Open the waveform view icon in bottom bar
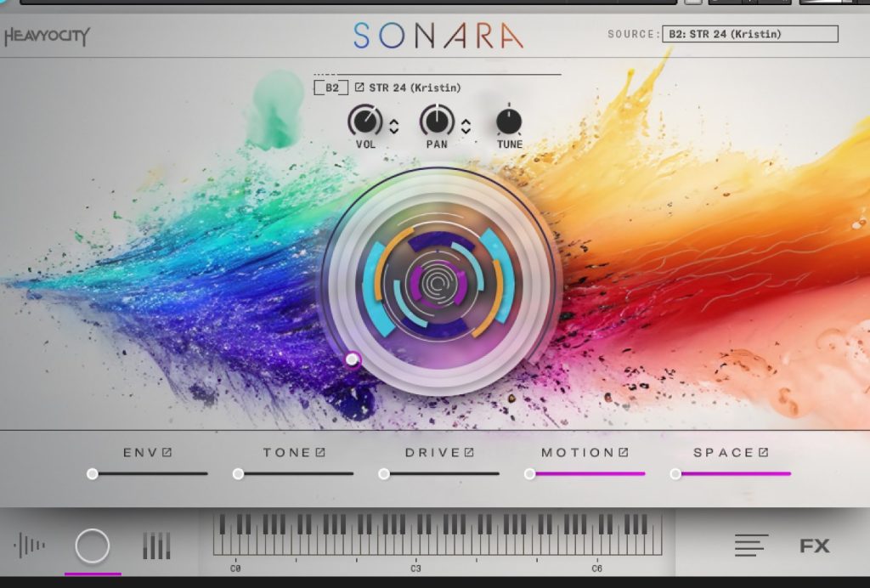This screenshot has width=870, height=588. click(x=30, y=546)
